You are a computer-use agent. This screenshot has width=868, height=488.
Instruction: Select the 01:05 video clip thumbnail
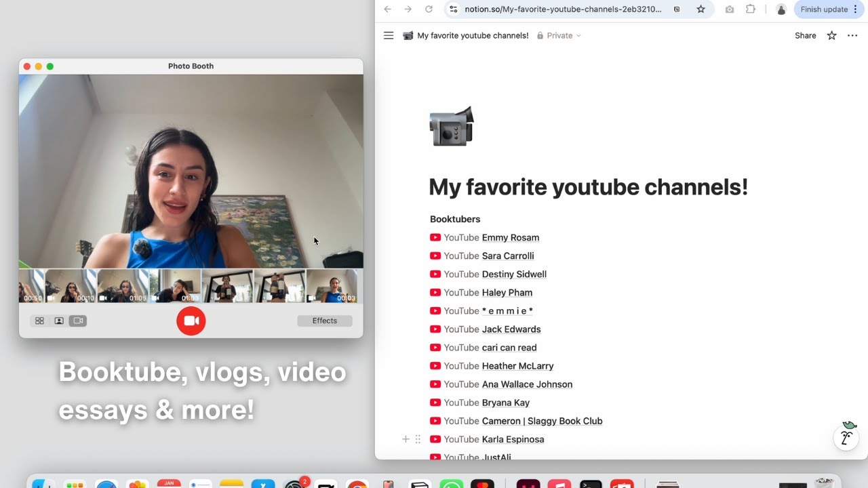[x=123, y=285]
